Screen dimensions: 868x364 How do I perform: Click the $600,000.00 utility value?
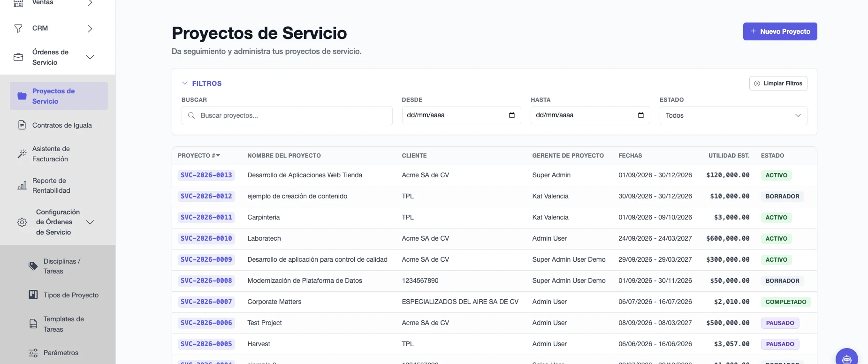coord(728,239)
